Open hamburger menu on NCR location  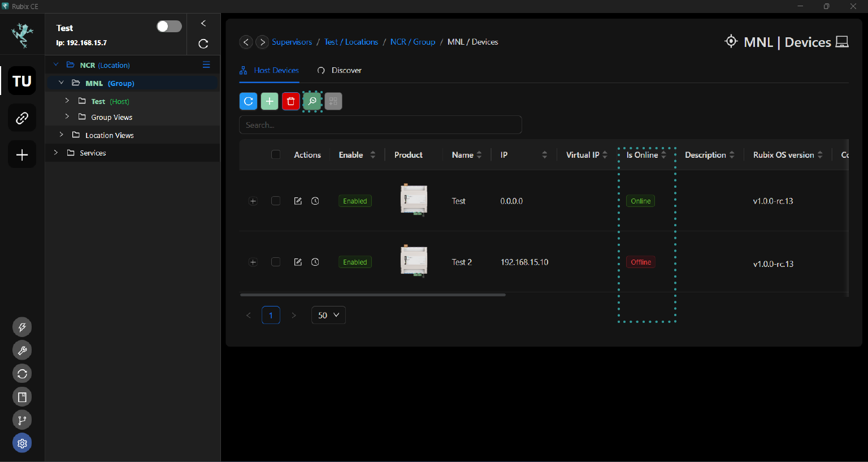tap(206, 64)
